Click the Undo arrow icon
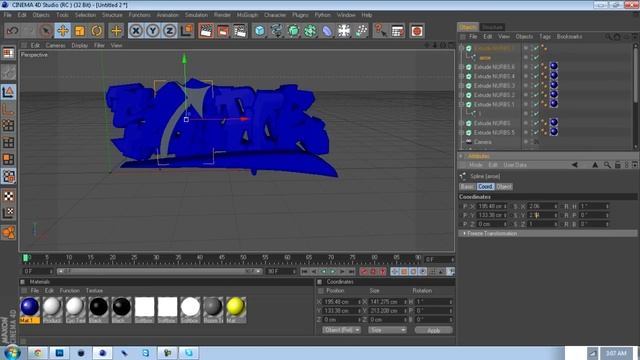This screenshot has width=640, height=360. 12,31
